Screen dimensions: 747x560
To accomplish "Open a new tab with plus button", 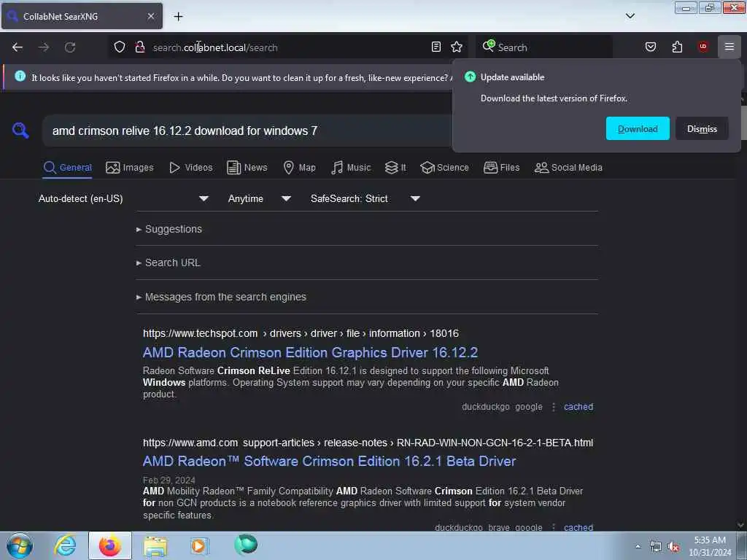I will (x=178, y=17).
